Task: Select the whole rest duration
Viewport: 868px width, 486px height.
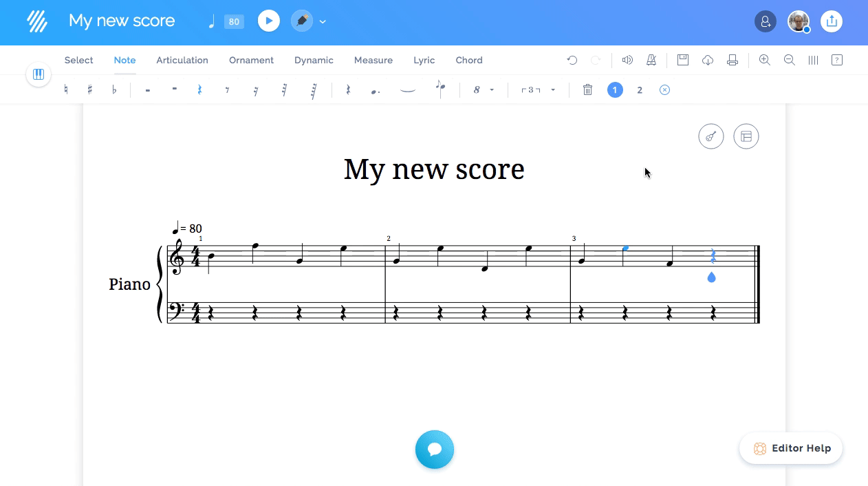Action: (x=148, y=89)
